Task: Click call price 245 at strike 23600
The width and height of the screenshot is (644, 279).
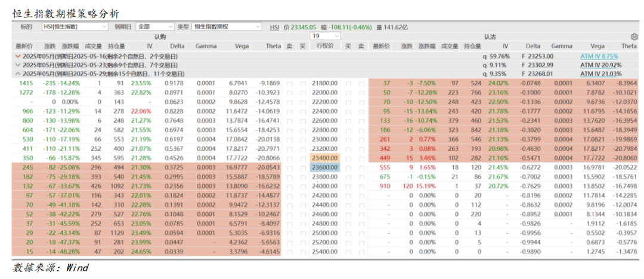Action: point(28,168)
